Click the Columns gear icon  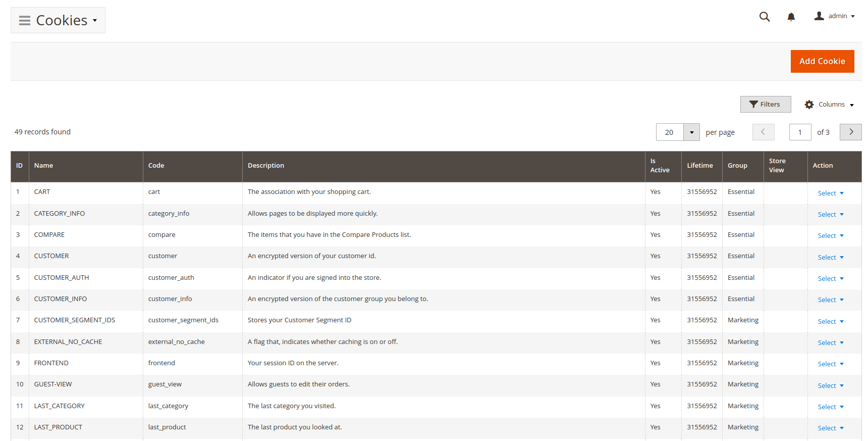pos(809,105)
